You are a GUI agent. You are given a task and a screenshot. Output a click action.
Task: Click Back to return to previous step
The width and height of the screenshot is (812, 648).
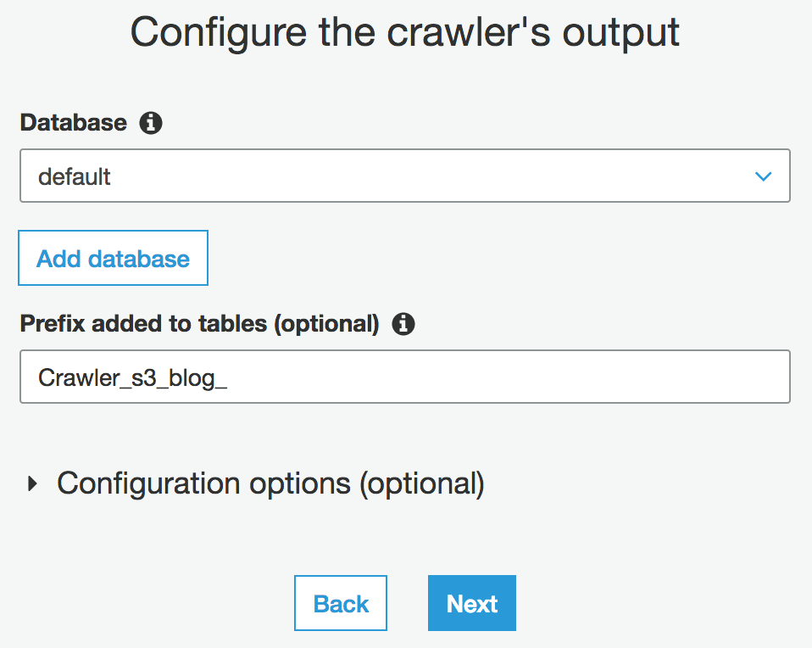coord(340,603)
